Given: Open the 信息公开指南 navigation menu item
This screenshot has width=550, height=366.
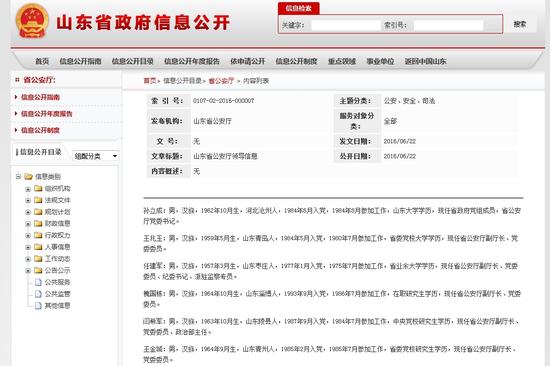Looking at the screenshot, I should (x=80, y=61).
